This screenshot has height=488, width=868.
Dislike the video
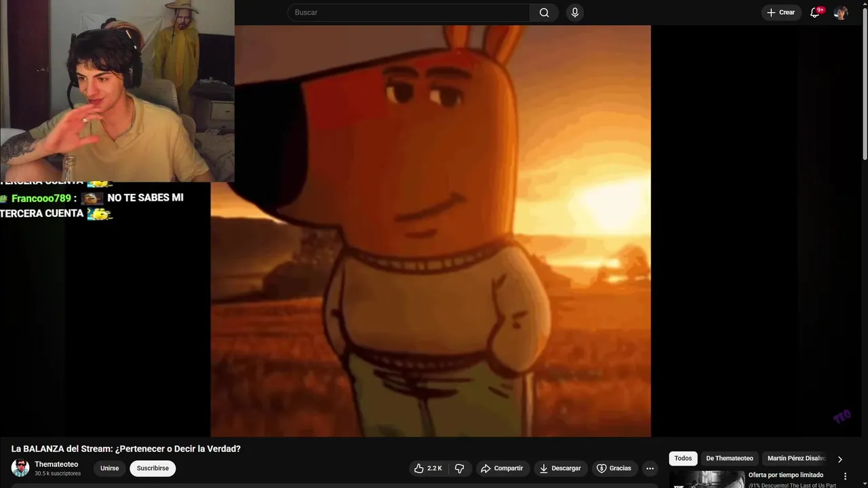460,468
